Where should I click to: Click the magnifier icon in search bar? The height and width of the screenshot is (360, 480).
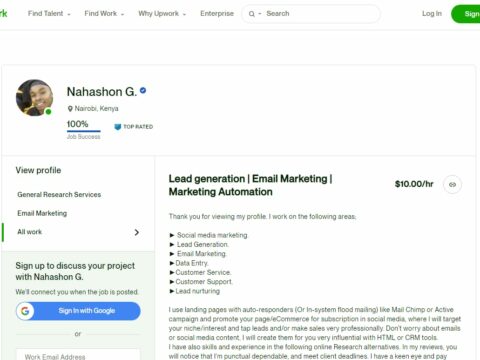[x=252, y=14]
